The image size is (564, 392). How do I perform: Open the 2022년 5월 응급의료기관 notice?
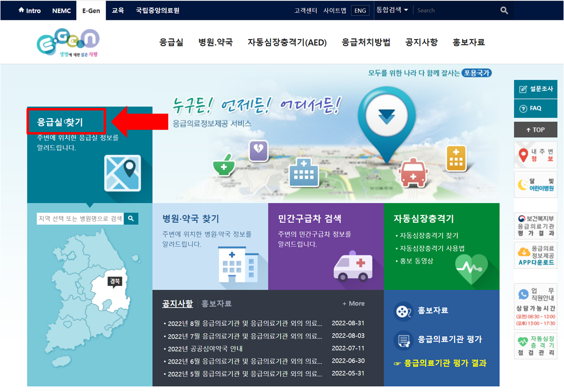[x=244, y=374]
